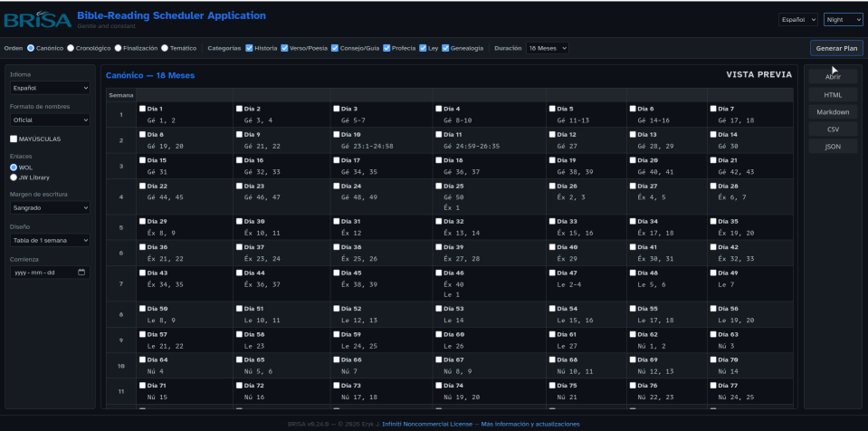The width and height of the screenshot is (868, 431).
Task: Disable the Profecía category
Action: [x=386, y=48]
